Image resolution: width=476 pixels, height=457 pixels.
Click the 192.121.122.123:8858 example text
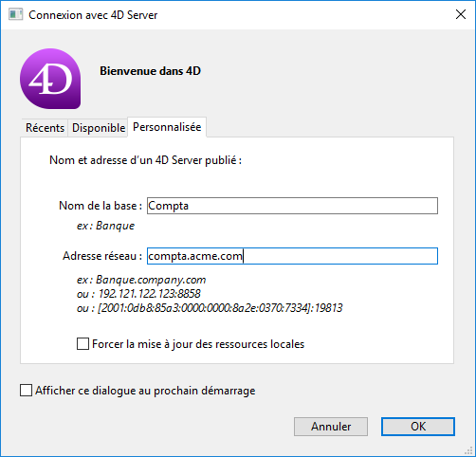149,294
